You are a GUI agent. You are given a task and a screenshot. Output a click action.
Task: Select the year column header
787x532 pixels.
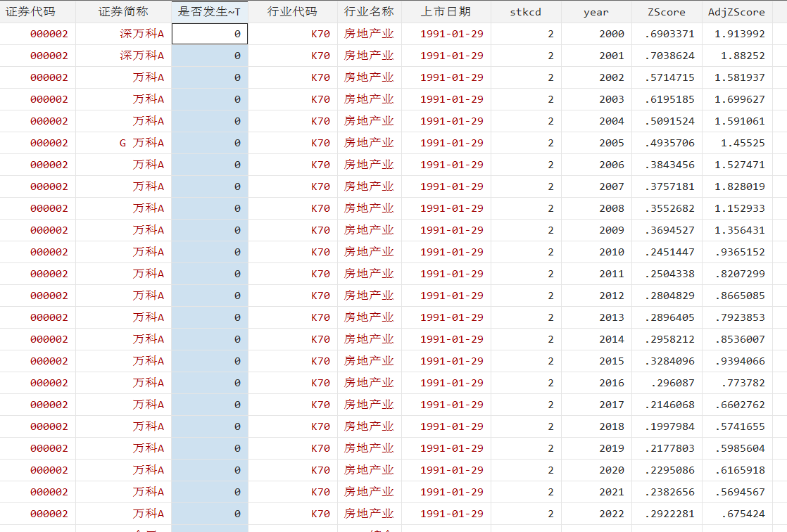(x=596, y=12)
